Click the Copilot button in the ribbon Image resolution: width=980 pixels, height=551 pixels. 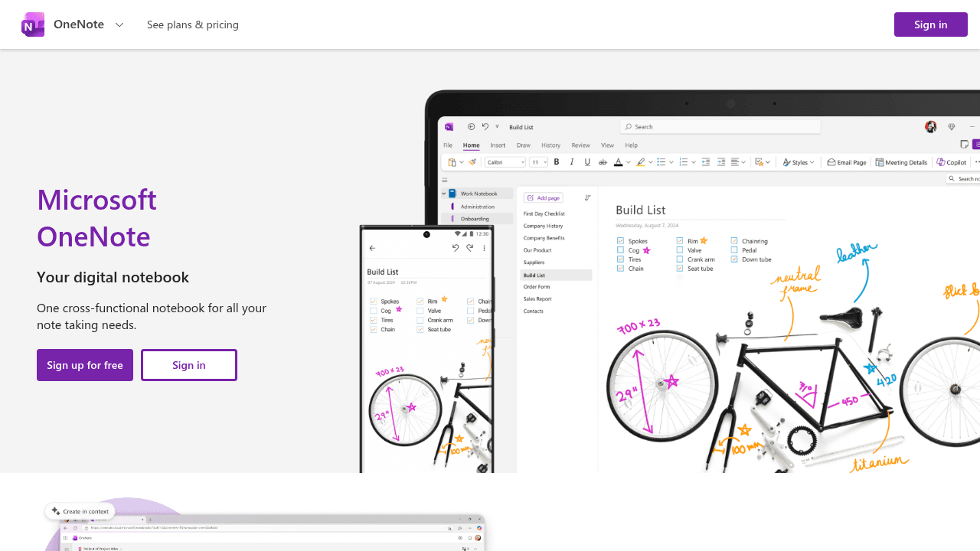pyautogui.click(x=952, y=162)
